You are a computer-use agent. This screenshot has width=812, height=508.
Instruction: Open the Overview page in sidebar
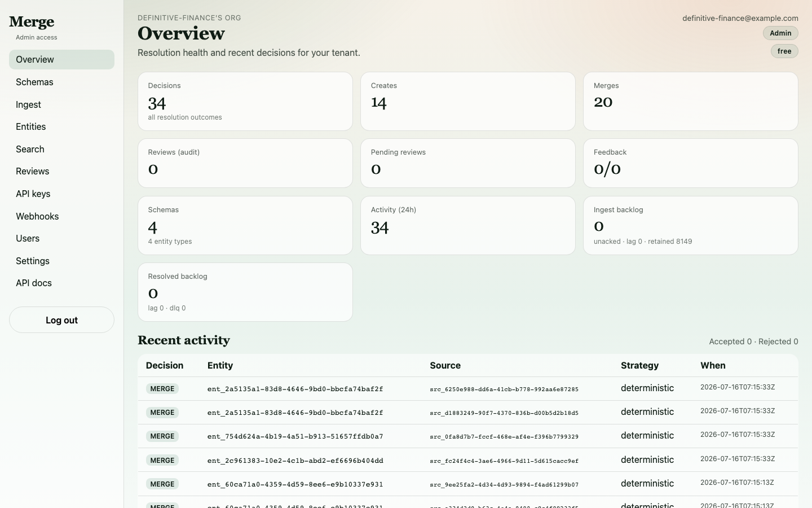pos(61,59)
